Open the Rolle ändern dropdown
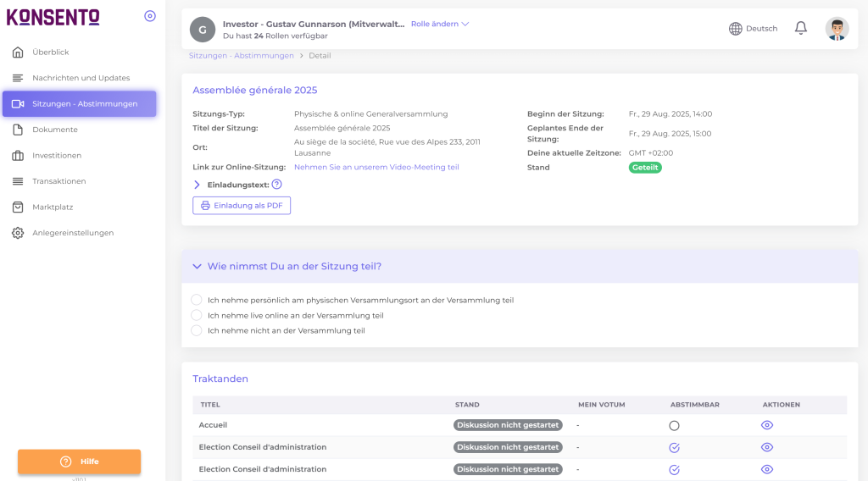This screenshot has height=481, width=868. coord(440,24)
